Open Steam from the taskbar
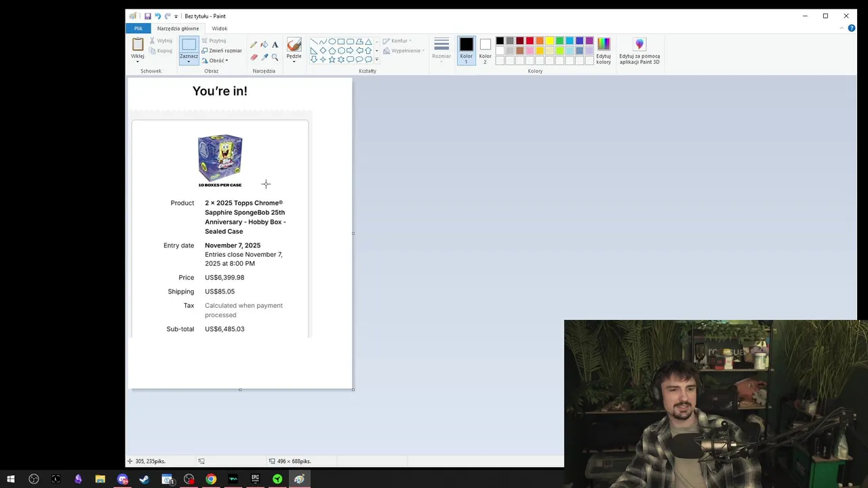Viewport: 868px width, 488px height. click(144, 479)
